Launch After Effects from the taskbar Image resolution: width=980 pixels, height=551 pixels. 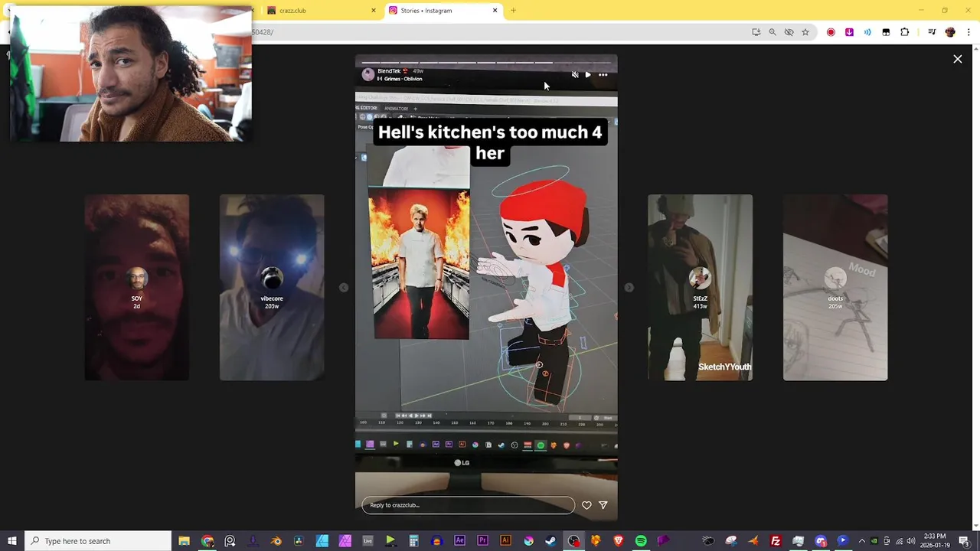(x=459, y=541)
